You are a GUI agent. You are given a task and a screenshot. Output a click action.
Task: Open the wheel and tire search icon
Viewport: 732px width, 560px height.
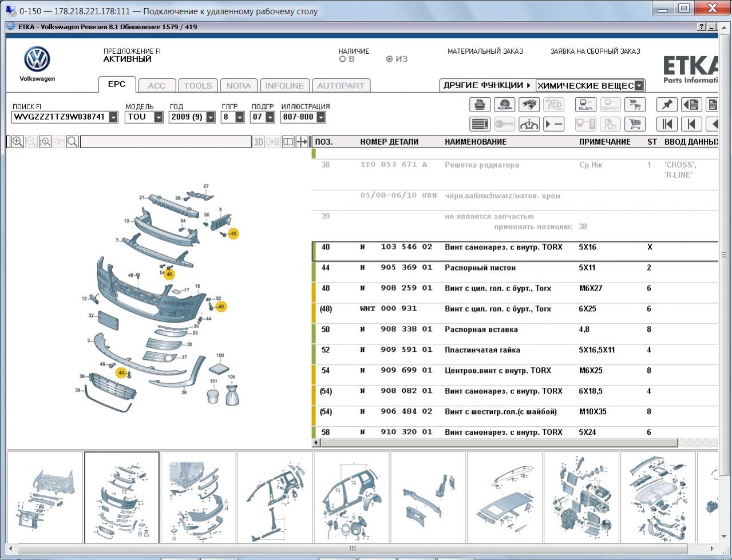(504, 105)
